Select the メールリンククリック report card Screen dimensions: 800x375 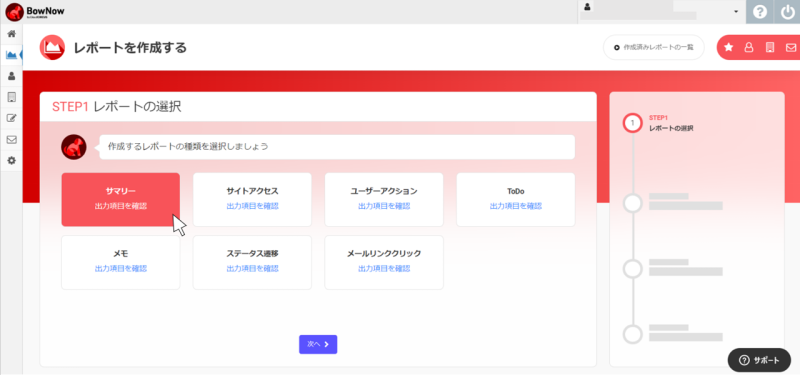384,262
